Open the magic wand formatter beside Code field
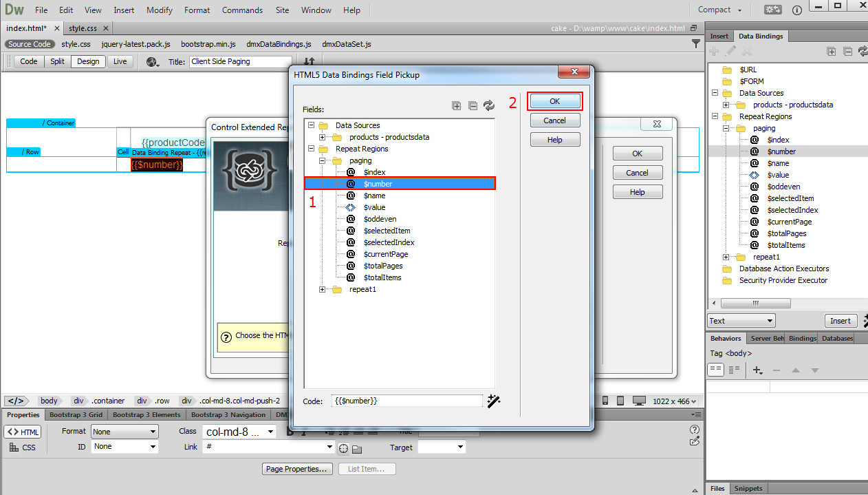The height and width of the screenshot is (495, 868). coord(493,401)
